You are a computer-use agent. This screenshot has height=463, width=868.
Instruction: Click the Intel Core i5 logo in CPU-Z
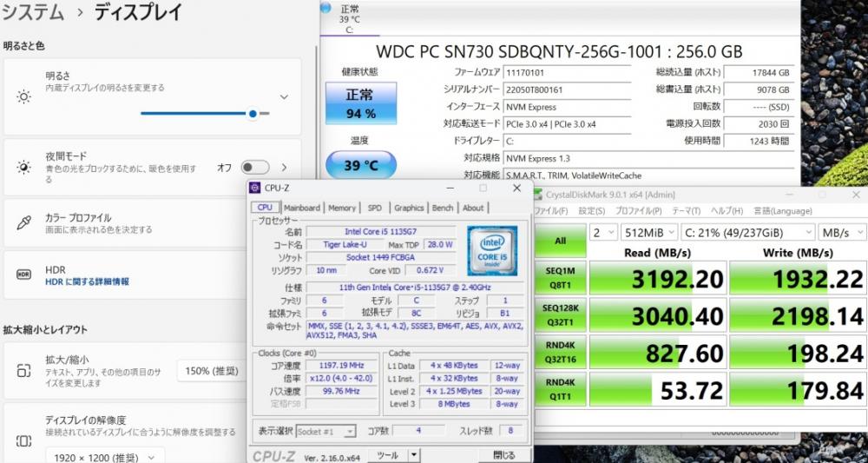492,250
